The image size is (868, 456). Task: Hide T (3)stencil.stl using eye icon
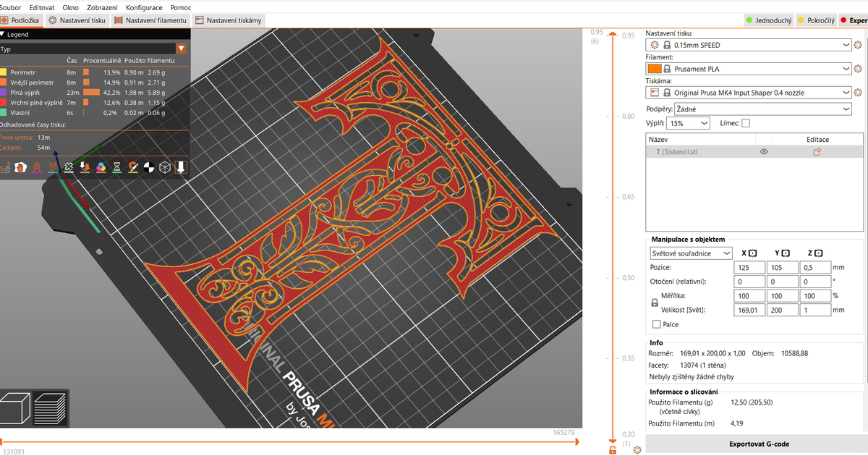point(763,152)
